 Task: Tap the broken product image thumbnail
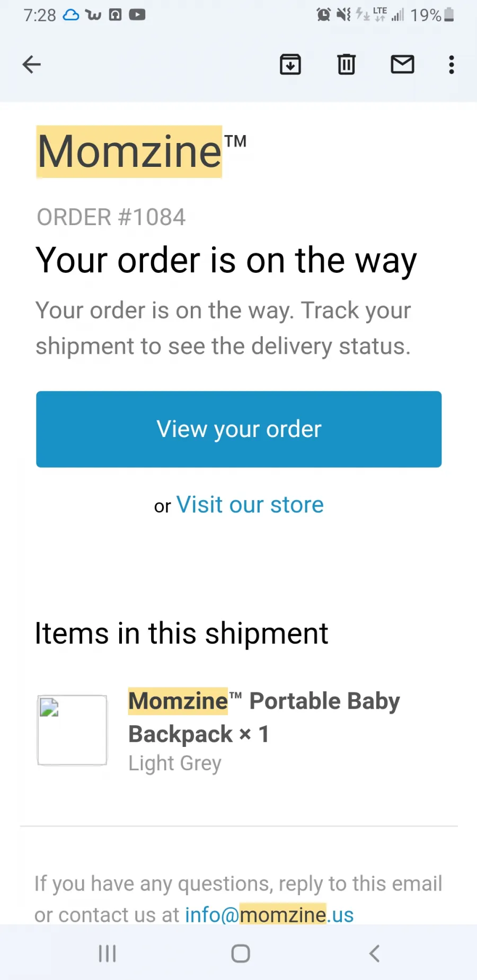point(72,730)
